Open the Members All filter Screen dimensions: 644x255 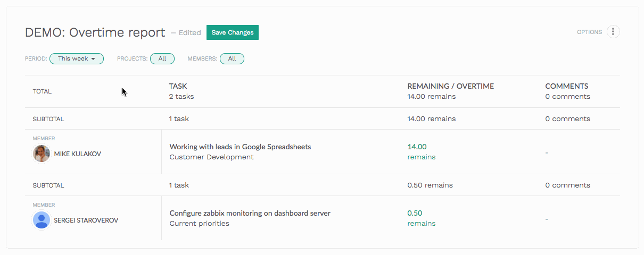[x=232, y=59]
